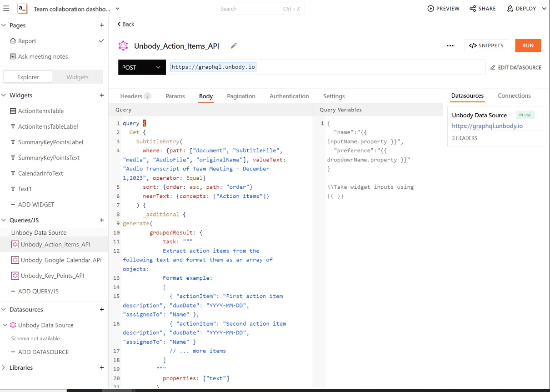The height and width of the screenshot is (392, 550).
Task: Switch to the Widgets tab
Action: pos(78,77)
